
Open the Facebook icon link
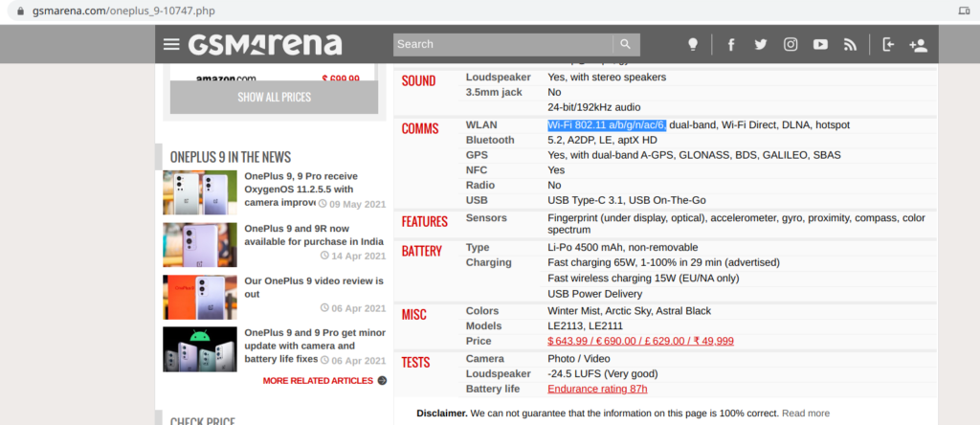pos(730,44)
